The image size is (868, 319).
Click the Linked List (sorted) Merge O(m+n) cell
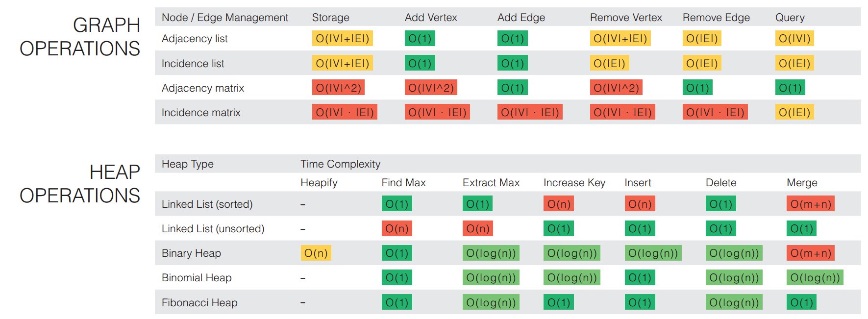[810, 204]
